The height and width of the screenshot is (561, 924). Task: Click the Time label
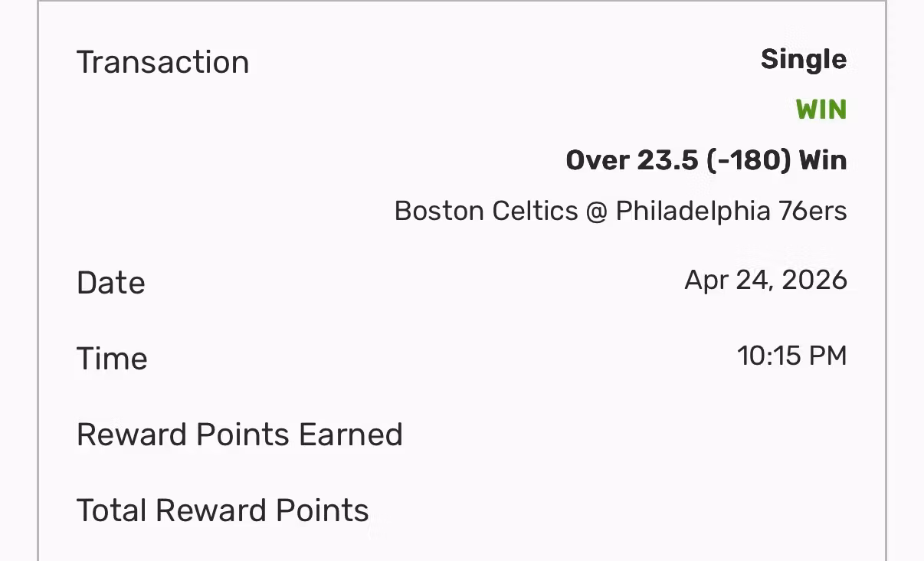112,359
